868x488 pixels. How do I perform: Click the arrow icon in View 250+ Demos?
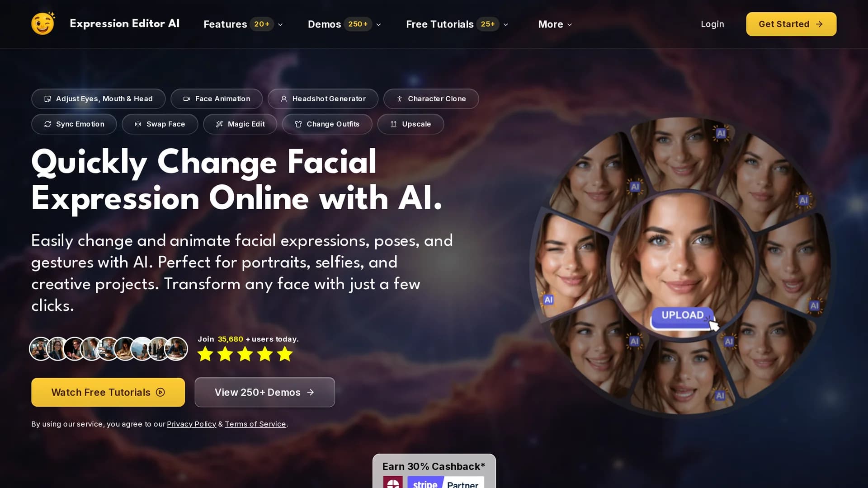point(311,392)
